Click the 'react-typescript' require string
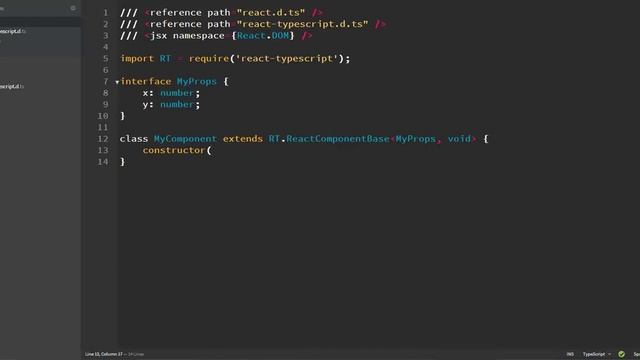Viewport: 640px width, 360px height. (x=287, y=58)
